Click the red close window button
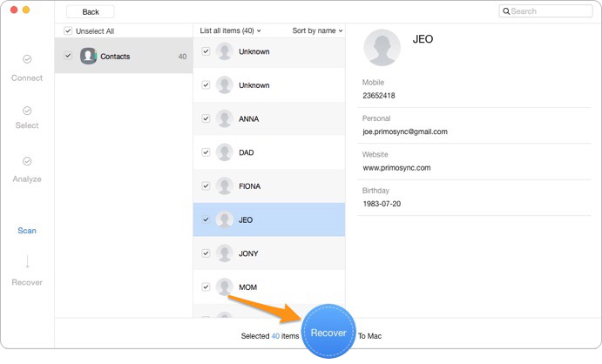This screenshot has width=602, height=364. pyautogui.click(x=14, y=10)
